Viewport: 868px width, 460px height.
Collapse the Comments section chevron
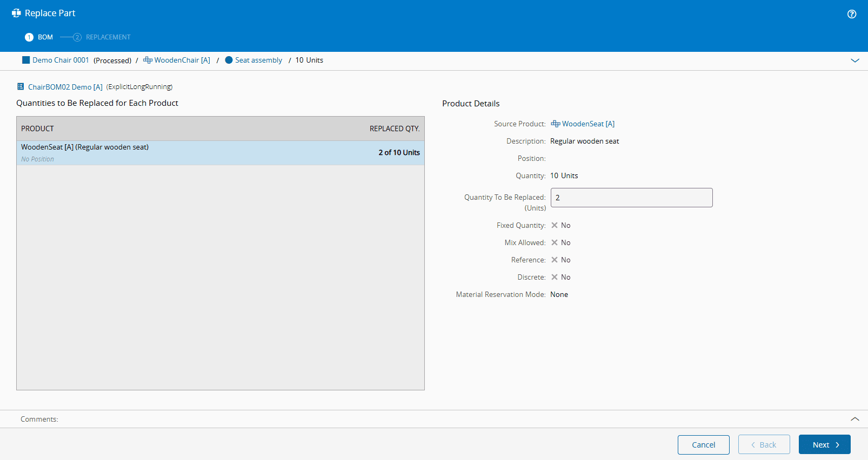click(854, 419)
